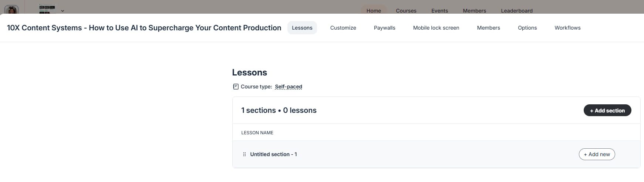Grab the drag handle for Untitled section - 1

pos(244,154)
